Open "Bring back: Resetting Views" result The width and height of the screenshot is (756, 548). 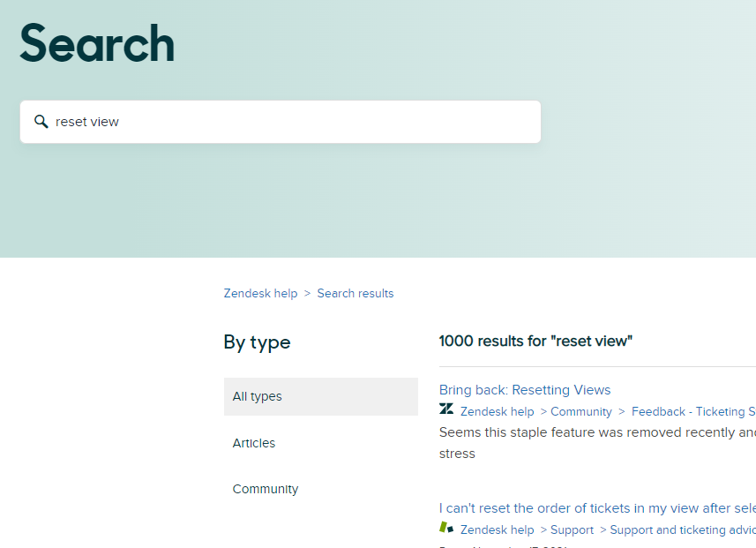coord(525,390)
